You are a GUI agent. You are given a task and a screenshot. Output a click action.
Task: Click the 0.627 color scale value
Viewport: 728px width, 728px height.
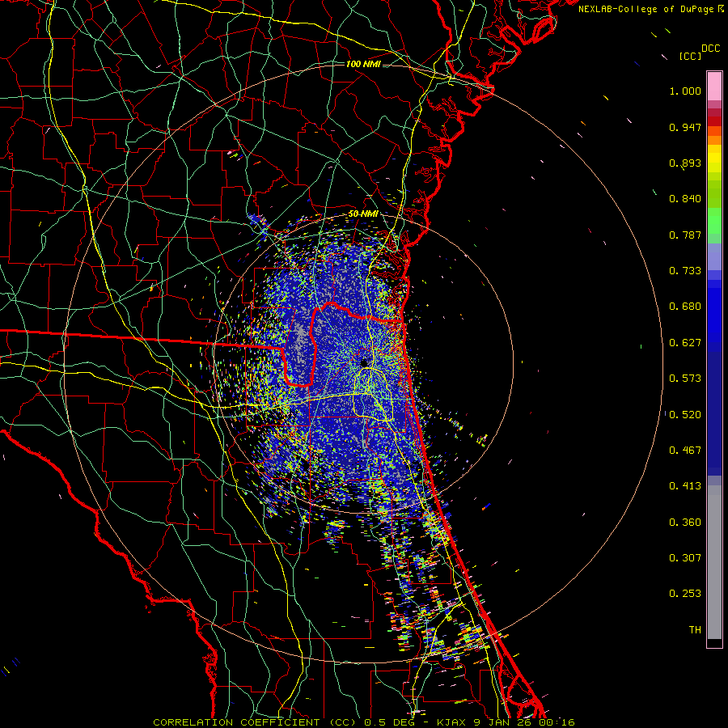685,343
